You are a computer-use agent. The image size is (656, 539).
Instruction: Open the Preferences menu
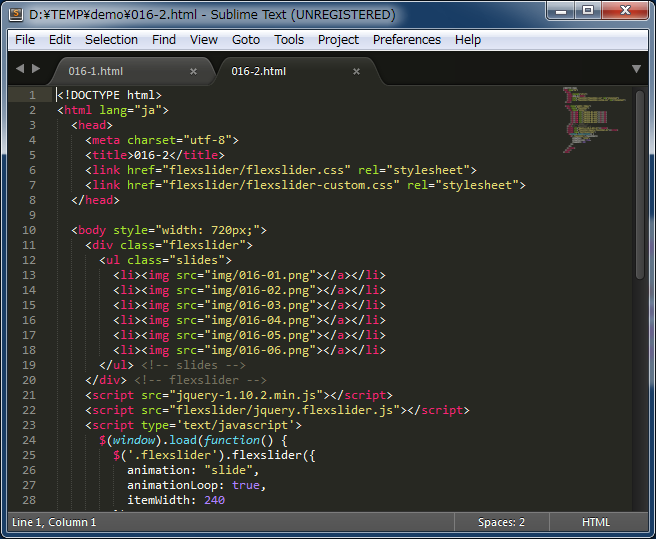407,40
